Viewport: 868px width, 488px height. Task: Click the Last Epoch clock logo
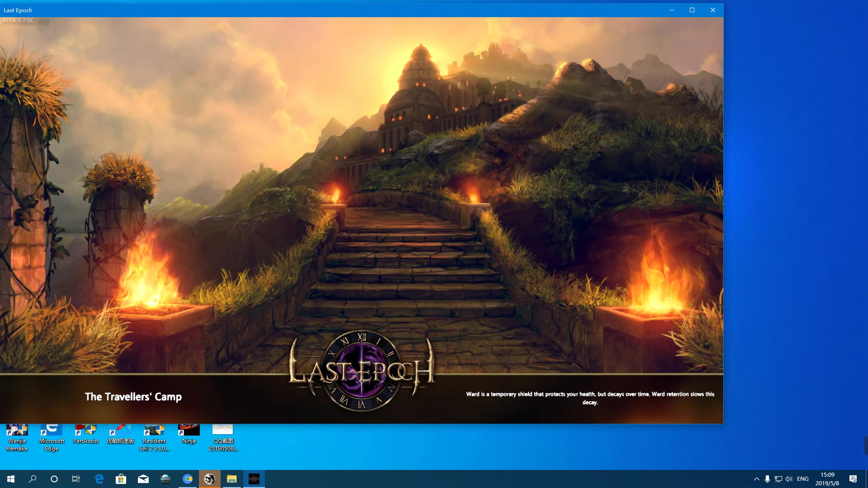(362, 371)
